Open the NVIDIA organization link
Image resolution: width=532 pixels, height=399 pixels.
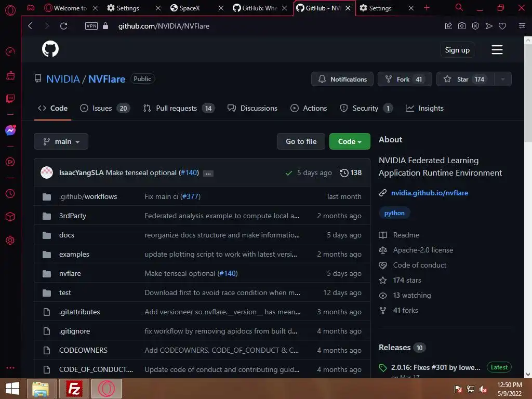[x=63, y=79]
